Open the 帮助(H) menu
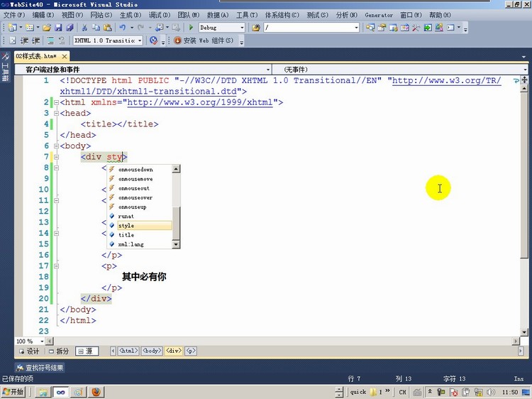Image resolution: width=532 pixels, height=399 pixels. tap(440, 15)
